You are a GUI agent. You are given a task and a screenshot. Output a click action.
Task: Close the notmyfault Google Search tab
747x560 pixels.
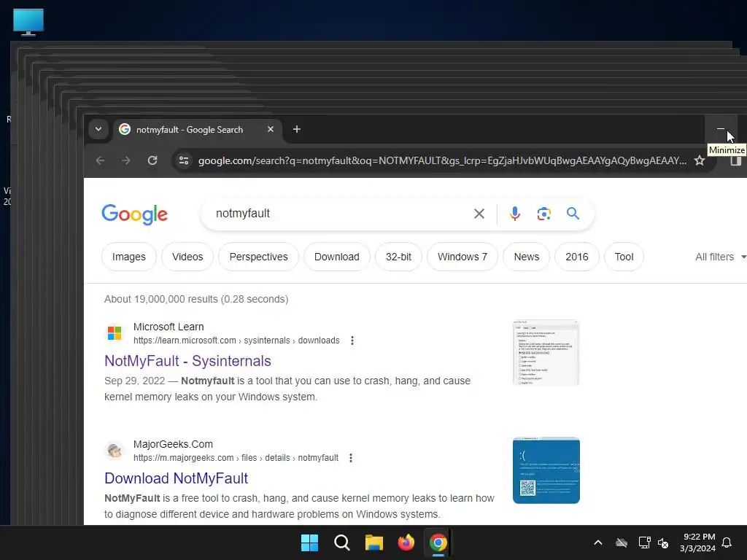click(271, 129)
